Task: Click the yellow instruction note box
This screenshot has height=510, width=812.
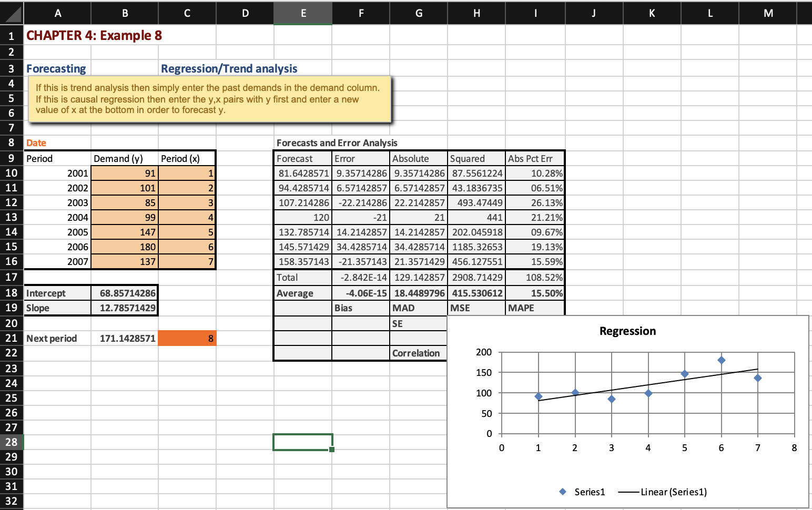Action: [x=210, y=99]
